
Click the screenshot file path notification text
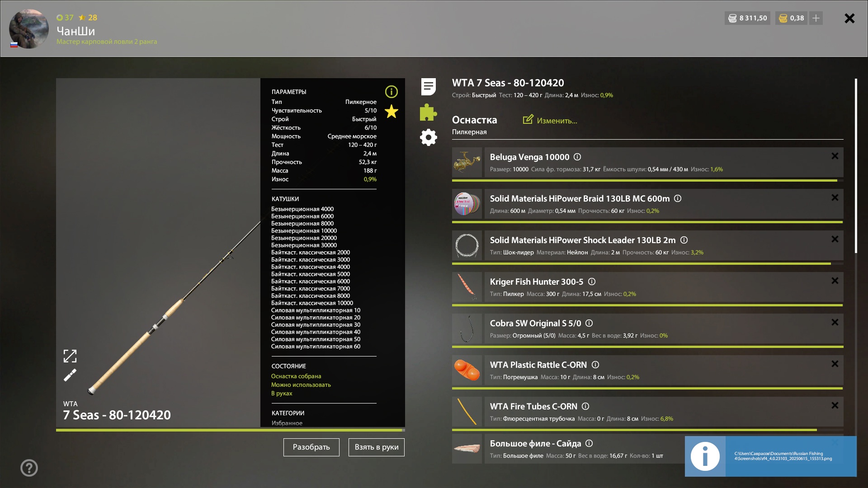tap(783, 456)
